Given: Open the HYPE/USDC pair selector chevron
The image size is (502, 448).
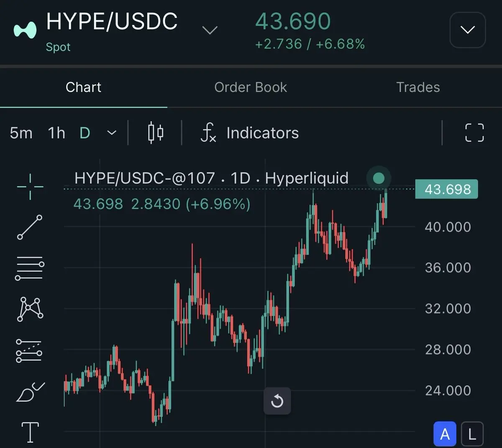Looking at the screenshot, I should [x=210, y=30].
